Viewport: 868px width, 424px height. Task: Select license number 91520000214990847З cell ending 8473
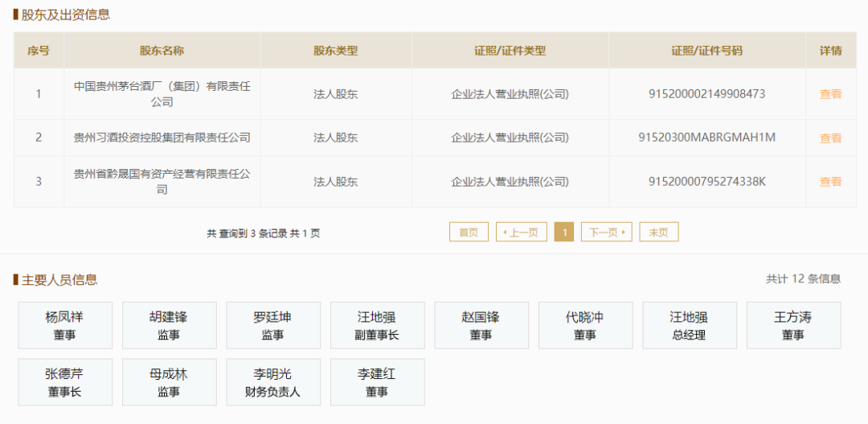[707, 94]
